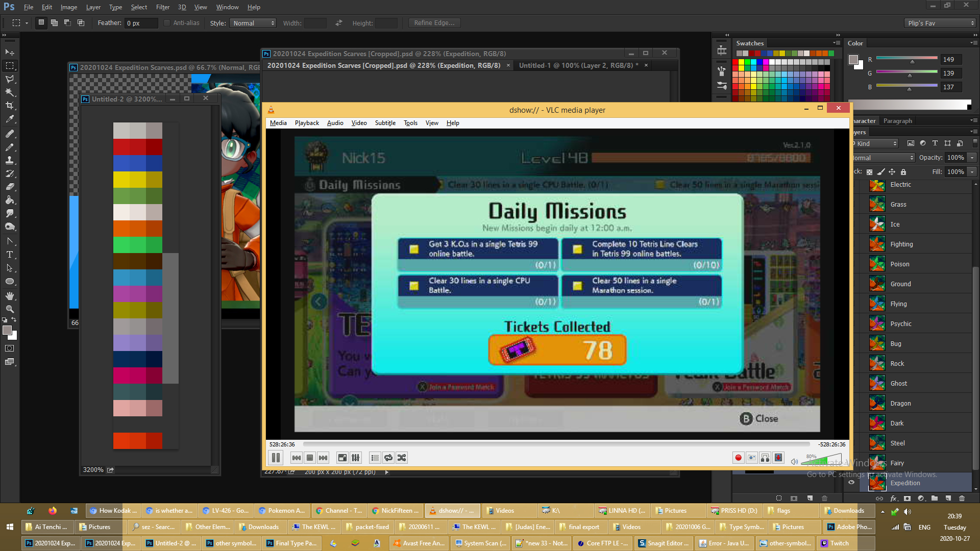Open VLC extended settings equalizer icon
Image resolution: width=980 pixels, height=551 pixels.
click(356, 458)
